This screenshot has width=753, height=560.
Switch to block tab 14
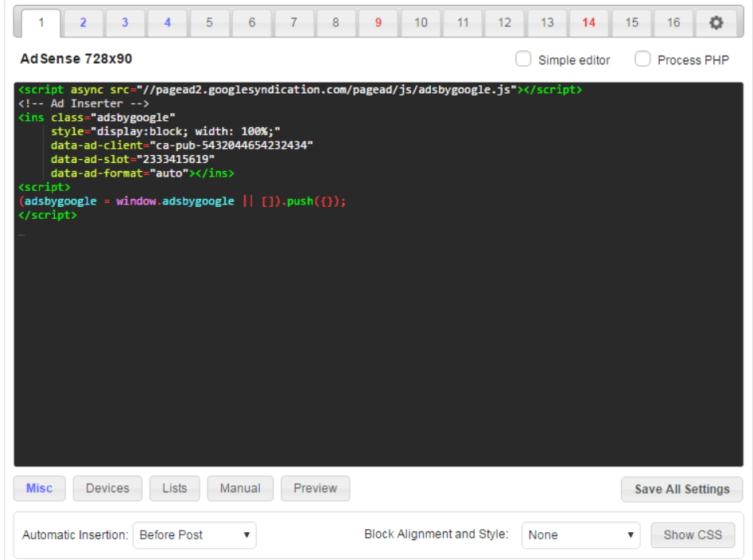click(x=588, y=22)
